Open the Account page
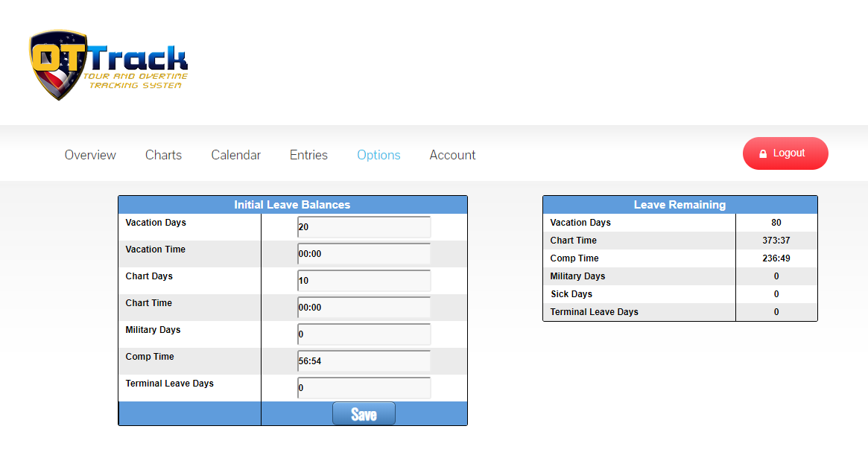 (452, 155)
